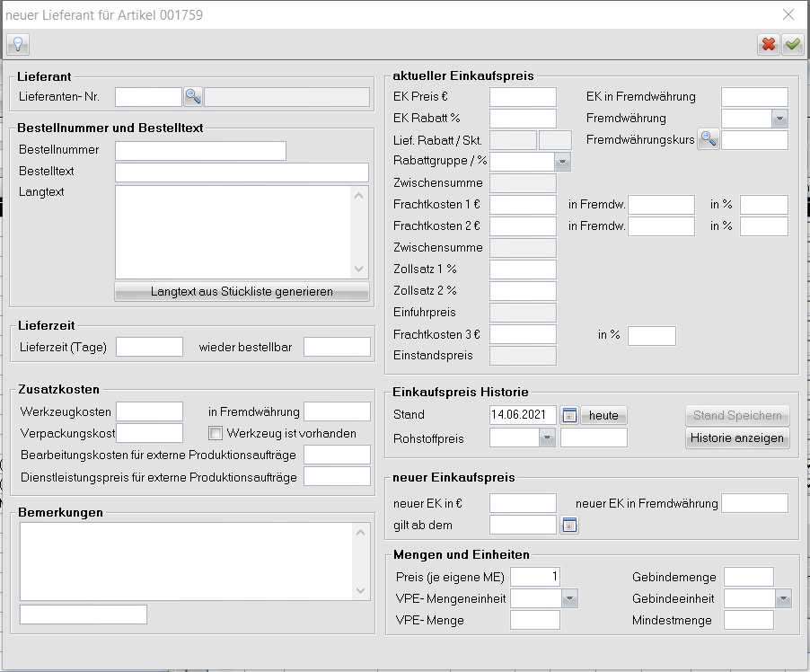The width and height of the screenshot is (810, 672).
Task: Enable the Werkzeug ist vorhanden checkbox
Action: [216, 433]
